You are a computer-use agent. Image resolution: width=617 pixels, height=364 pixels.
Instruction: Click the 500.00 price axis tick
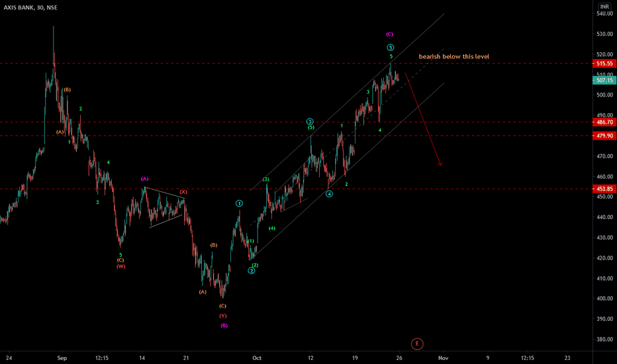coord(605,95)
